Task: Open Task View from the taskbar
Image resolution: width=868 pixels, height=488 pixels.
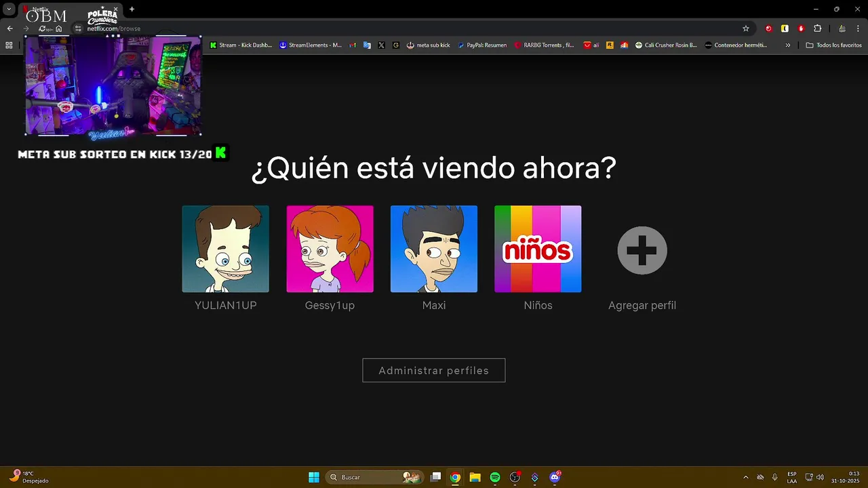Action: (x=436, y=477)
